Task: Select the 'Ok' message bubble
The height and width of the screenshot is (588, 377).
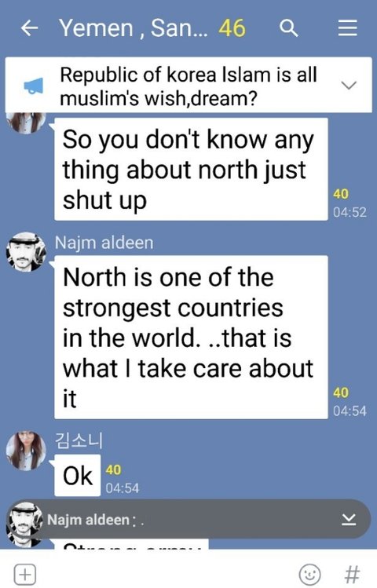Action: (77, 476)
